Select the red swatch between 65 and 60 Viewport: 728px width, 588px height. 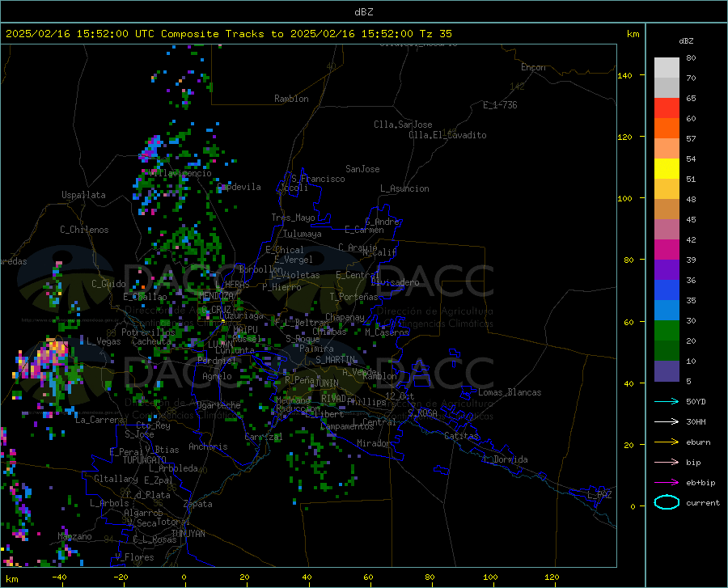pos(667,108)
